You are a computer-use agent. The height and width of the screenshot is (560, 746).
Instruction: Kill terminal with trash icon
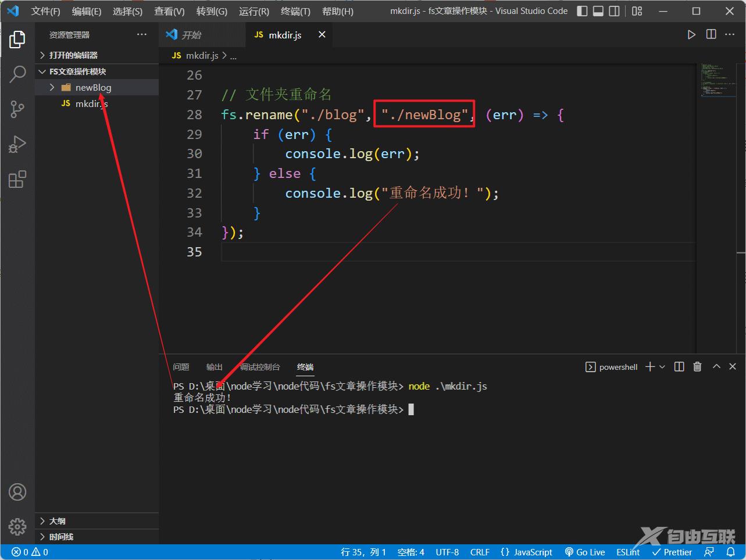tap(697, 366)
